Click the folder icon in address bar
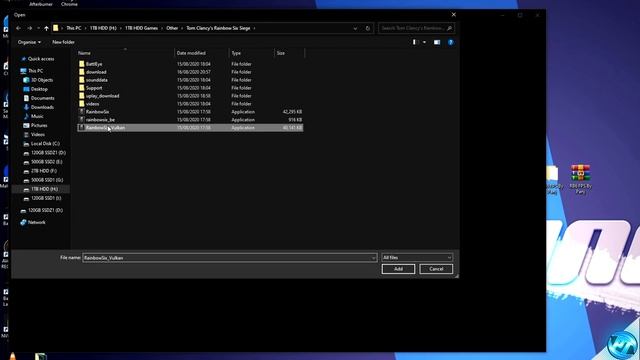The height and width of the screenshot is (360, 640). coord(56,28)
